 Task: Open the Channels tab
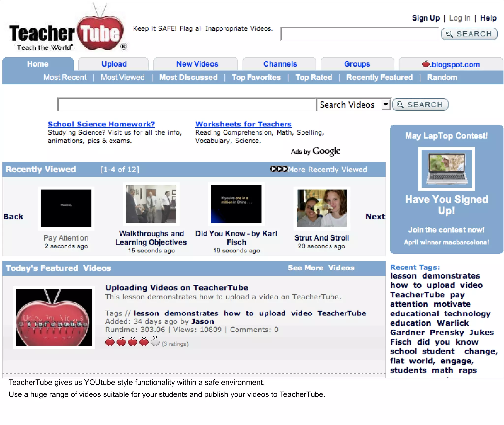[x=280, y=64]
